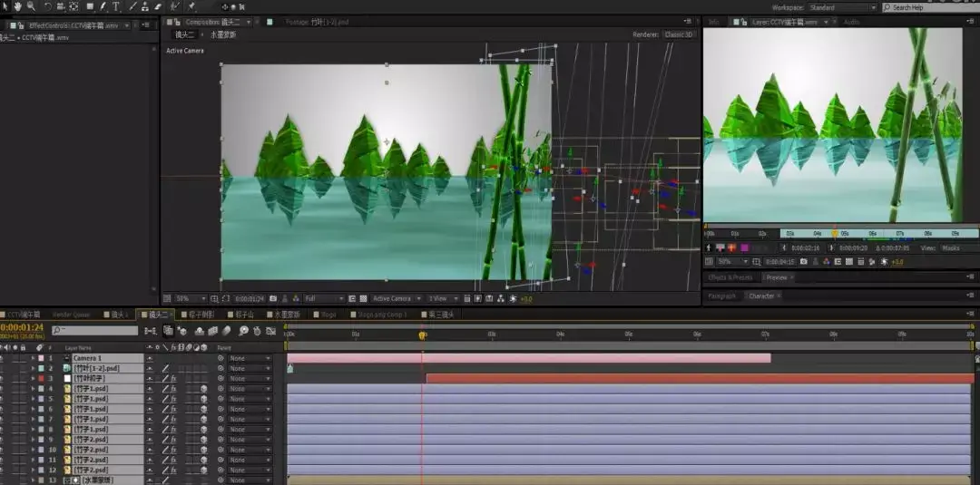Click red label color of layer 3
The width and height of the screenshot is (980, 485).
(x=41, y=378)
